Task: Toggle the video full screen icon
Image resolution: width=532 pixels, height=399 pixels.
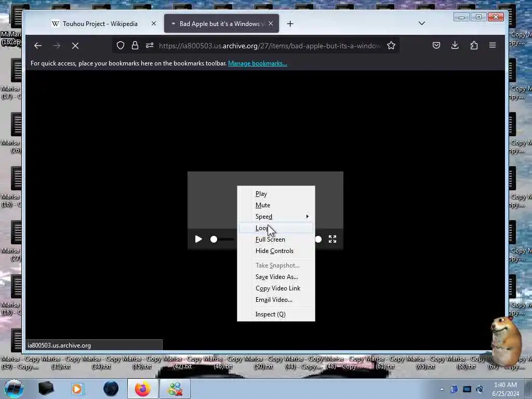Action: (x=332, y=239)
